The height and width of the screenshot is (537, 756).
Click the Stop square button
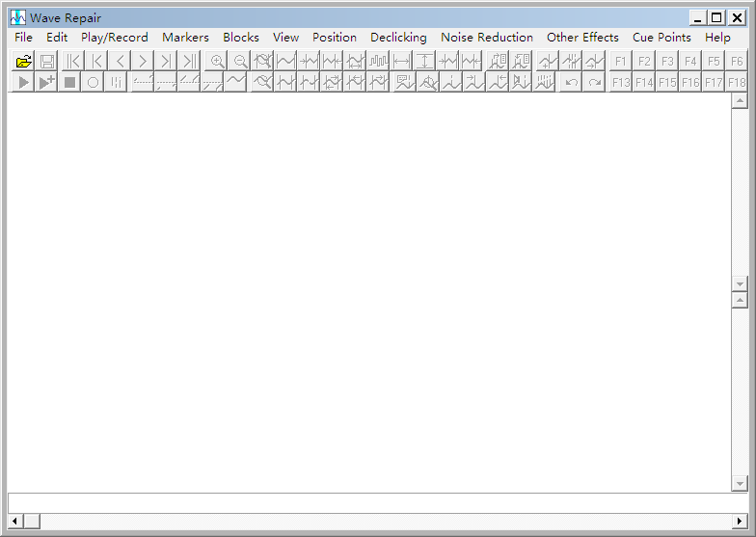(69, 82)
